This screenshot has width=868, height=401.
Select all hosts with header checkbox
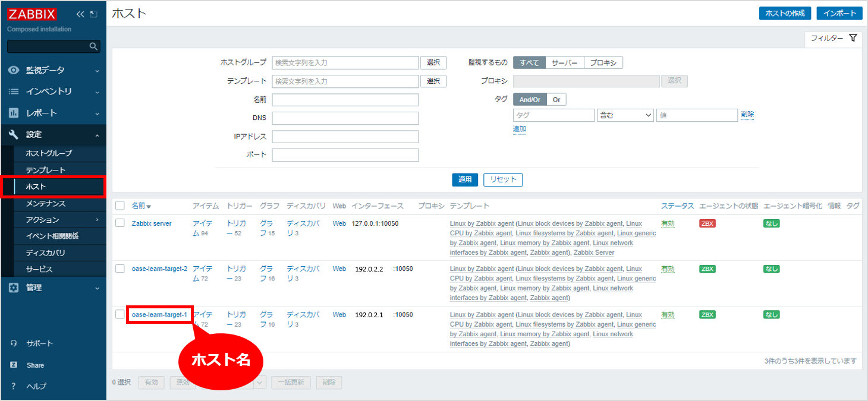120,206
